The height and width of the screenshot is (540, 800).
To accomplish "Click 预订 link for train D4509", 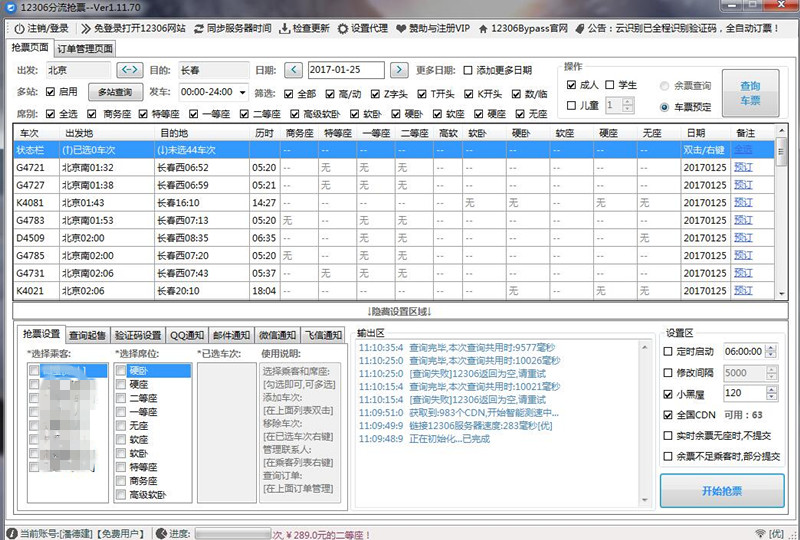I will click(743, 238).
